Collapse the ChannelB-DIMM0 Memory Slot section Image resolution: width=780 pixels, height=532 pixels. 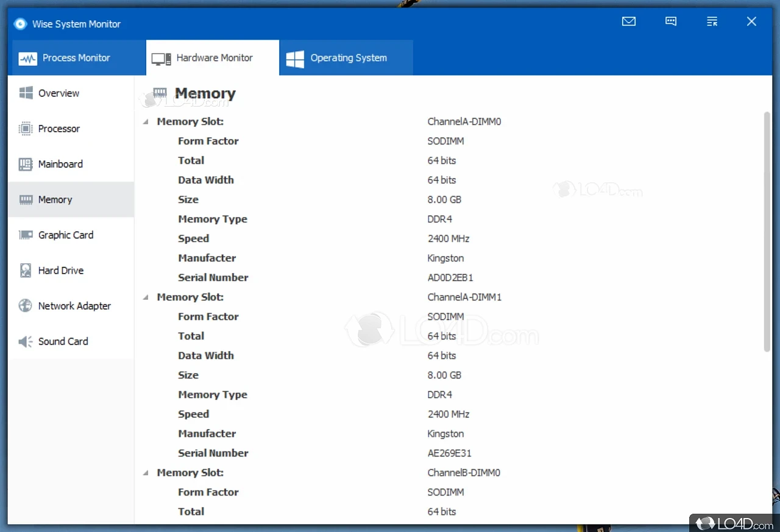point(146,473)
